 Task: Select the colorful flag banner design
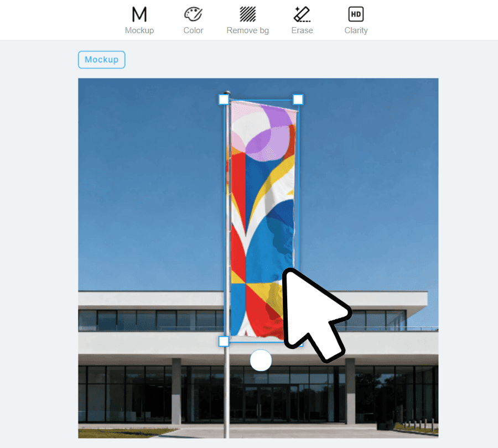pyautogui.click(x=260, y=210)
